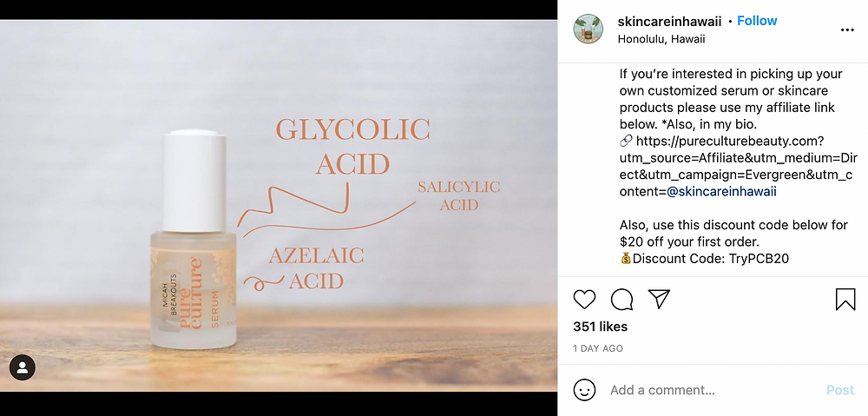The height and width of the screenshot is (416, 868).
Task: Like the post with the heart icon
Action: [x=584, y=300]
